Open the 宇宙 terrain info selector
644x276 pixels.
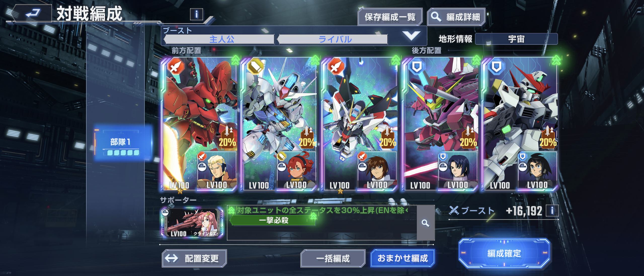point(516,39)
